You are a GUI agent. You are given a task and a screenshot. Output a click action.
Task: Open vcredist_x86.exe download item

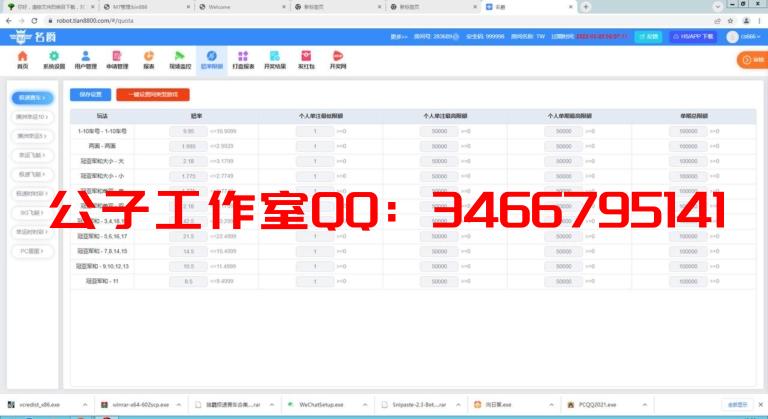click(41, 405)
